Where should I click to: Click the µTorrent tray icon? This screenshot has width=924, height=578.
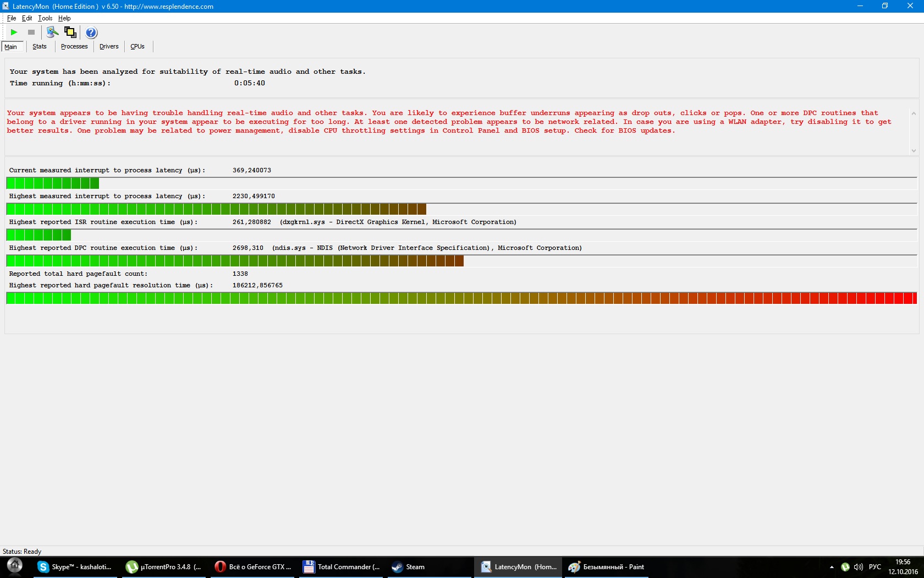coord(845,567)
